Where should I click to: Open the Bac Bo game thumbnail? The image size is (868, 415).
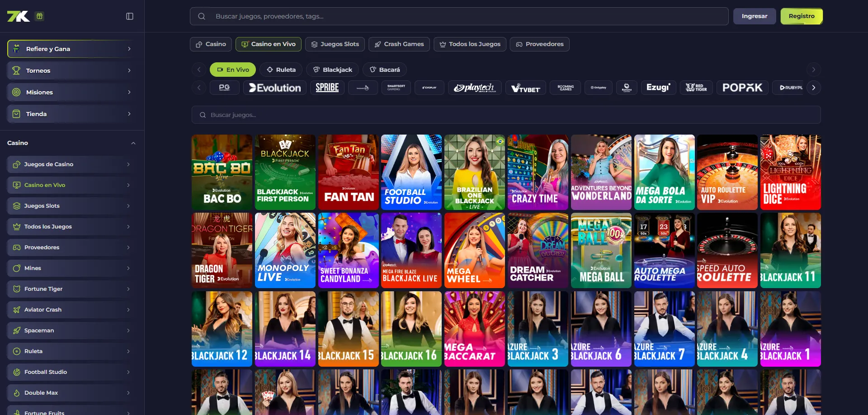tap(222, 172)
